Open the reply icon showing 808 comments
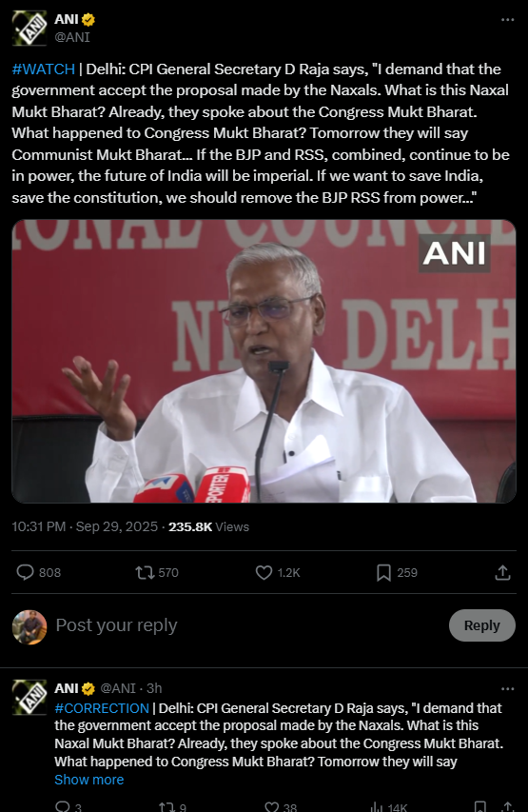Screen dimensions: 528x812 pos(25,572)
